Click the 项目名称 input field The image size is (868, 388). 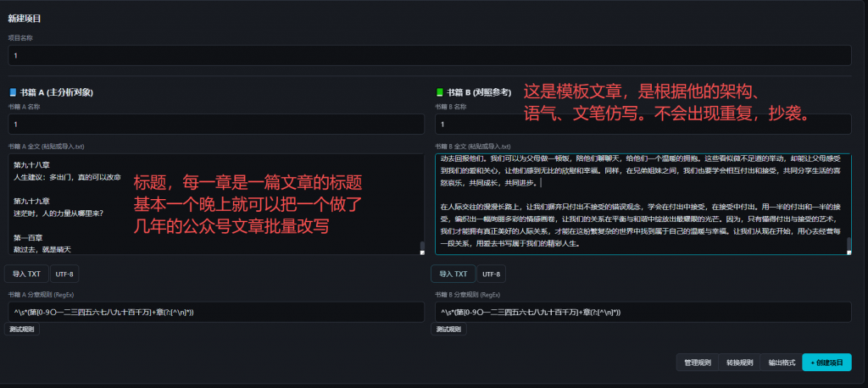pos(429,55)
